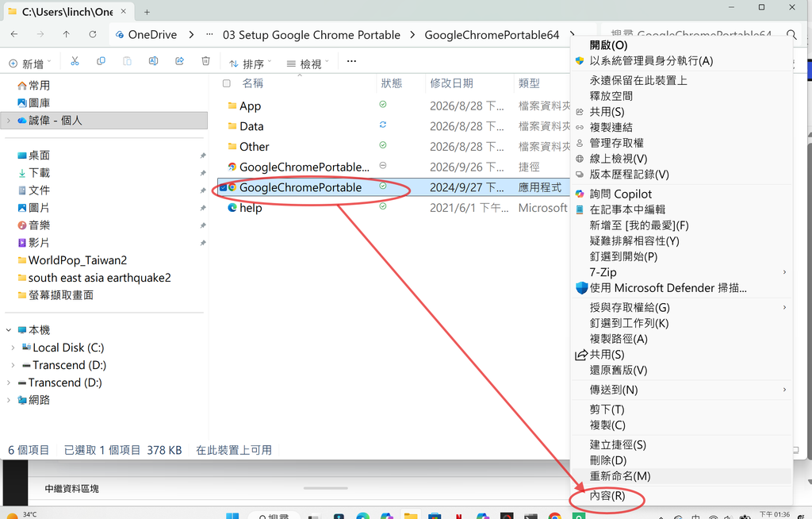Click the Up arrow navigation icon
This screenshot has height=519, width=812.
(67, 34)
